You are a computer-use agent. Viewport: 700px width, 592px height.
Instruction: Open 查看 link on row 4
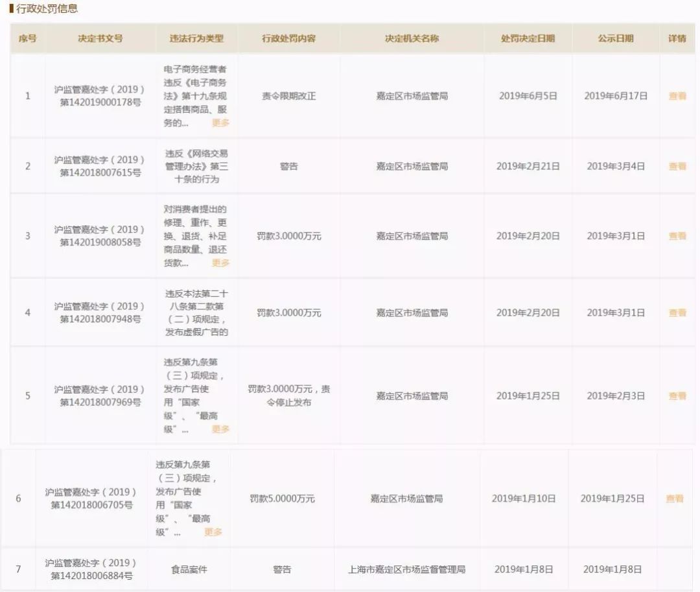(678, 313)
